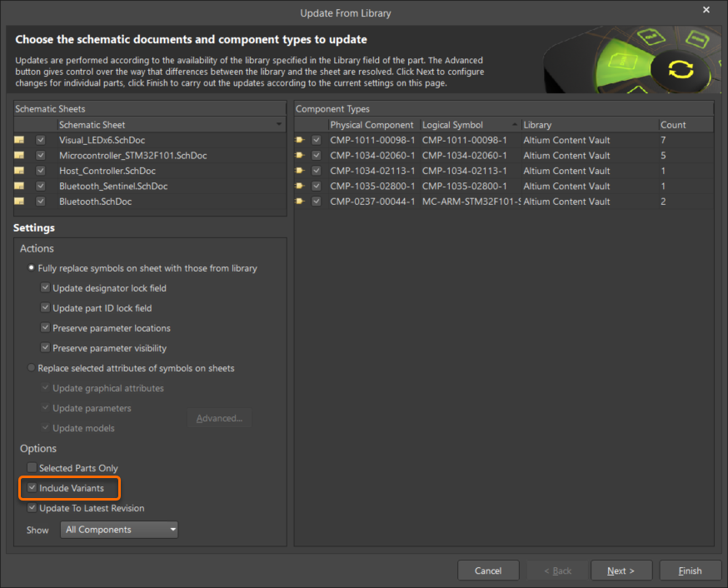
Task: Open Schematic Sheet column dropdown arrow
Action: pos(278,124)
